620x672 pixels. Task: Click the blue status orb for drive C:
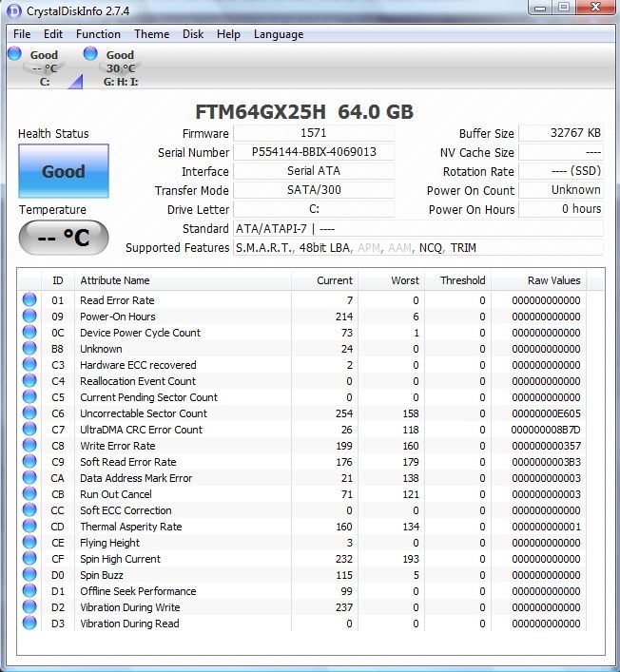14,53
